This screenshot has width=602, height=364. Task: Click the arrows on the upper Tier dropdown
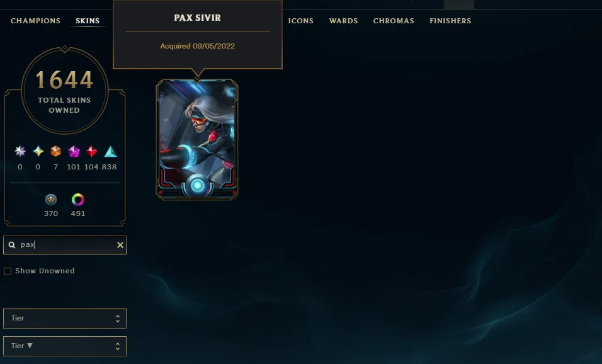(118, 319)
